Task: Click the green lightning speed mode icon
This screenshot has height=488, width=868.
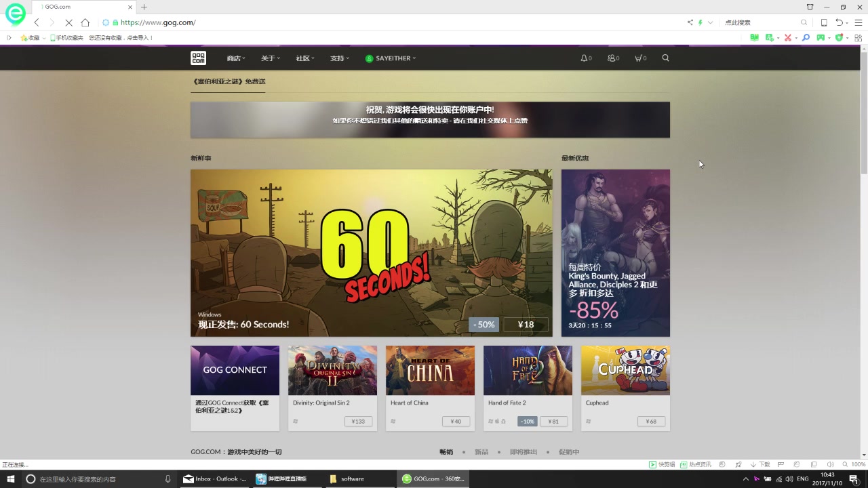Action: pos(701,22)
